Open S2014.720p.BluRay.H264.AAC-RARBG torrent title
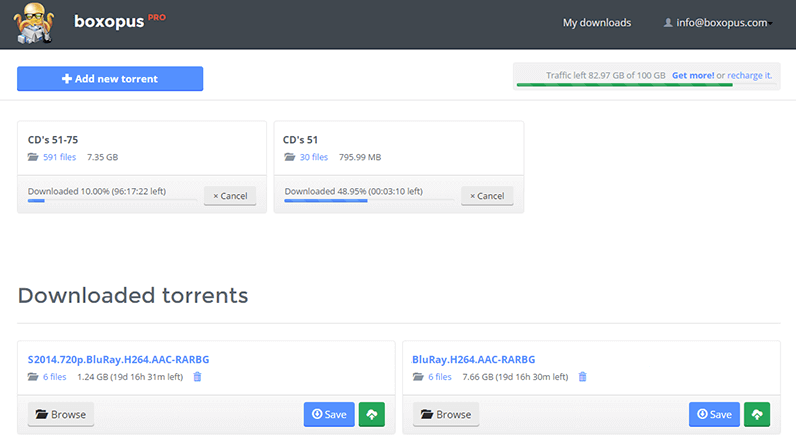Screen dimensions: 796x442 pos(118,359)
